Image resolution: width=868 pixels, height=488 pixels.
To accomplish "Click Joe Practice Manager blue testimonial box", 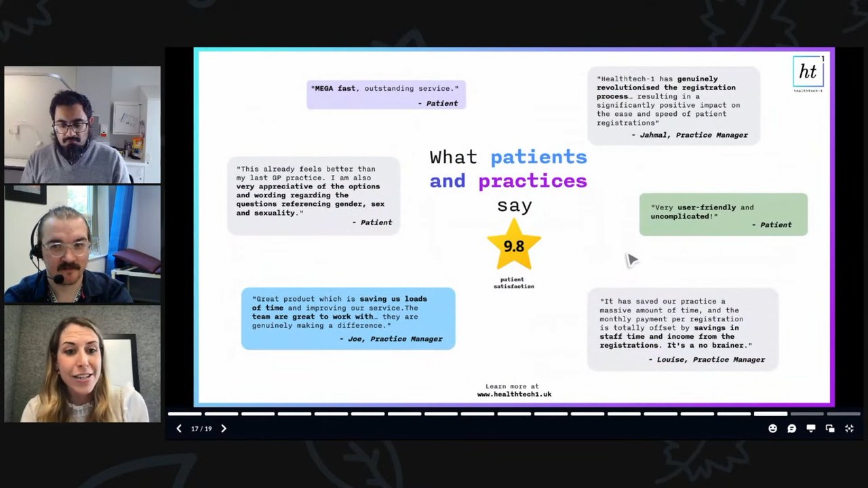I will (x=348, y=319).
